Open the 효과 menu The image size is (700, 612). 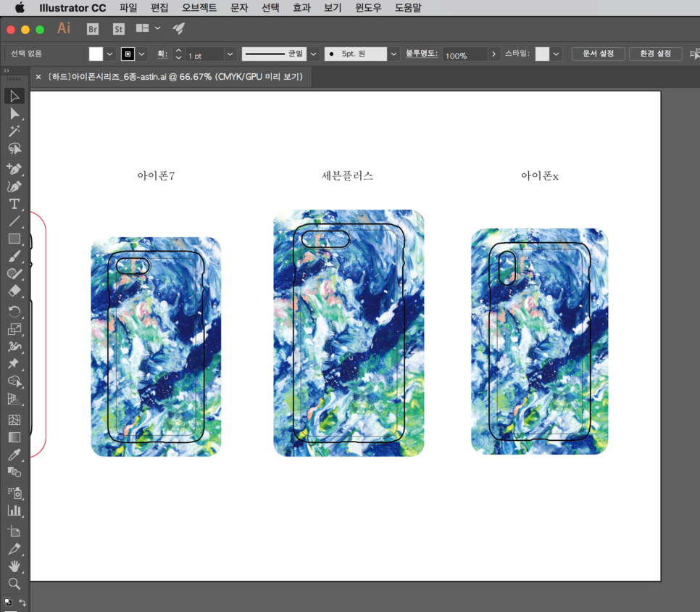301,7
